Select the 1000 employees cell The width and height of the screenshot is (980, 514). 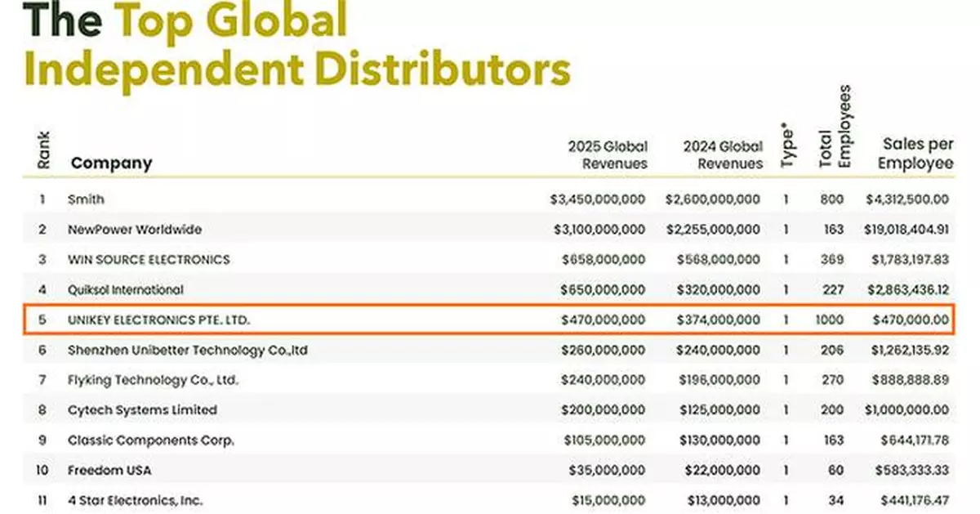click(831, 320)
